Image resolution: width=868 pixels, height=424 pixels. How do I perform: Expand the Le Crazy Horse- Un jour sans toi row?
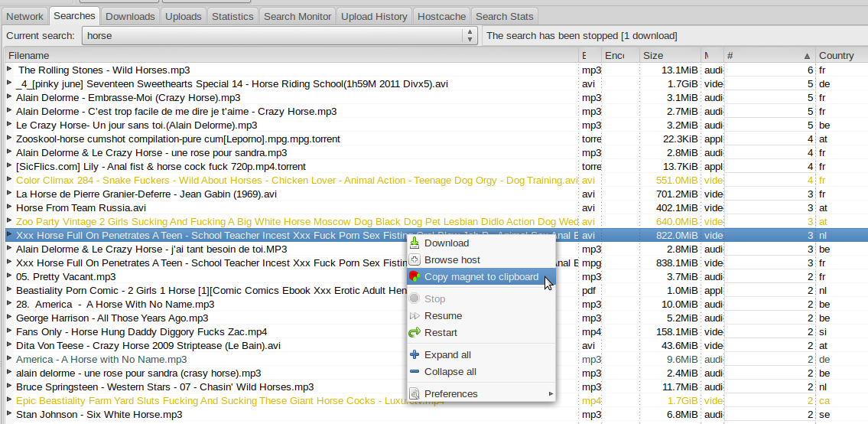[9, 125]
